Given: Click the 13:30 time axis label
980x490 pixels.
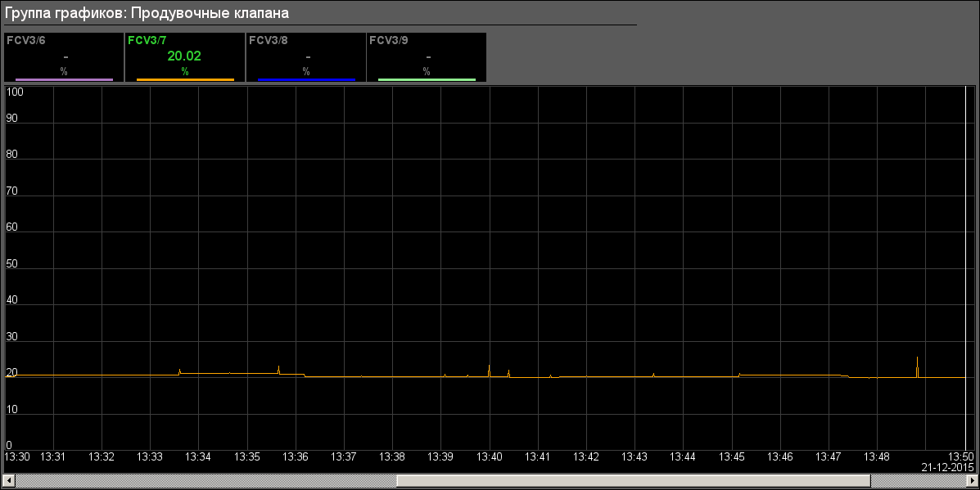Looking at the screenshot, I should [18, 456].
